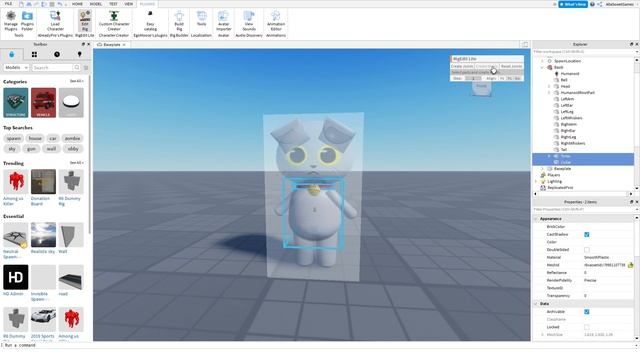
Task: Click Create Joints in RigEdit Lite
Action: pos(462,66)
